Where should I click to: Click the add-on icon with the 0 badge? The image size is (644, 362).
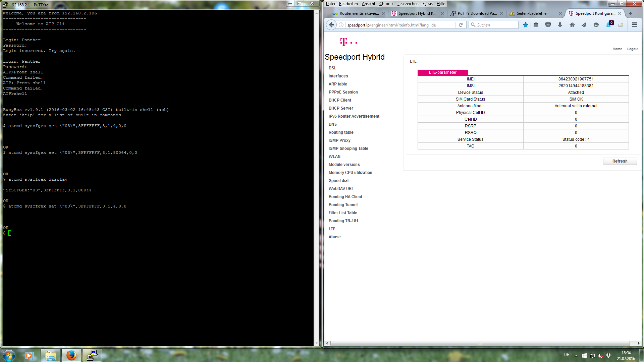(609, 24)
